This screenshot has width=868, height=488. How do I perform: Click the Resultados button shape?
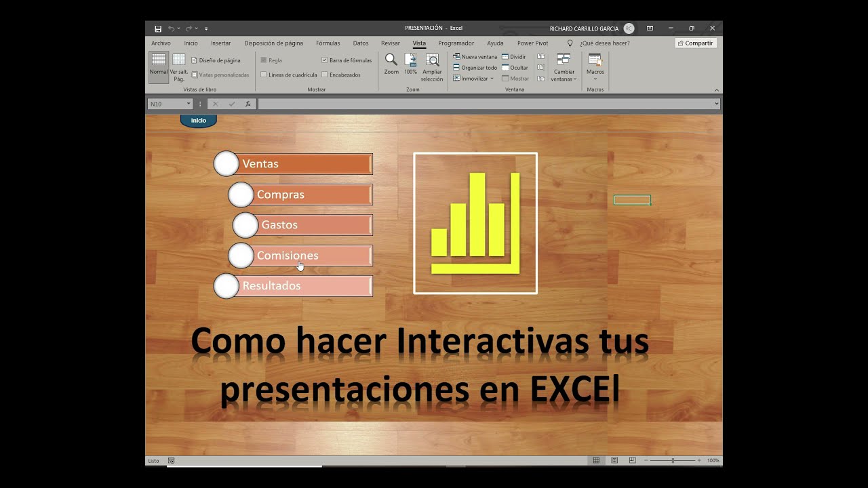click(x=293, y=286)
